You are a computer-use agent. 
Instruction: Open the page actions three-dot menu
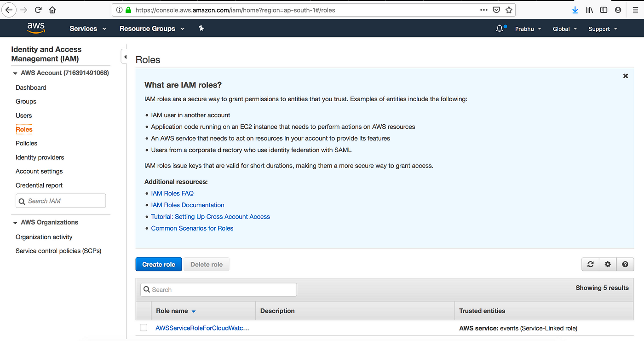coord(484,10)
